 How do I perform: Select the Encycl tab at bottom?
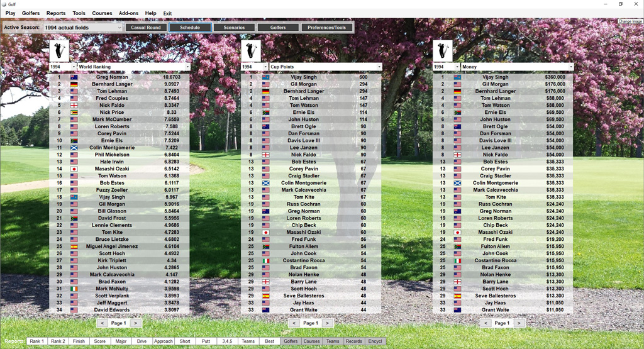click(375, 341)
